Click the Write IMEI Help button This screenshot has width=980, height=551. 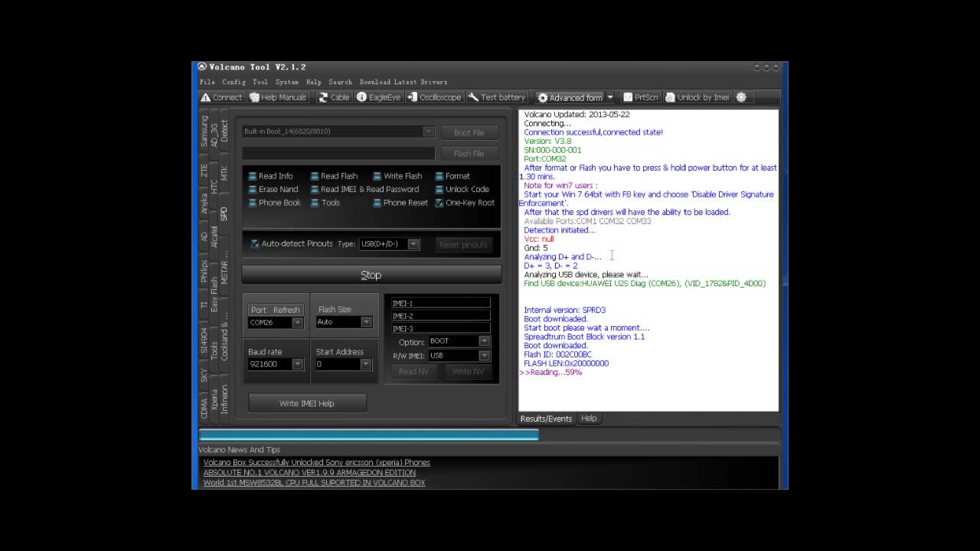307,403
